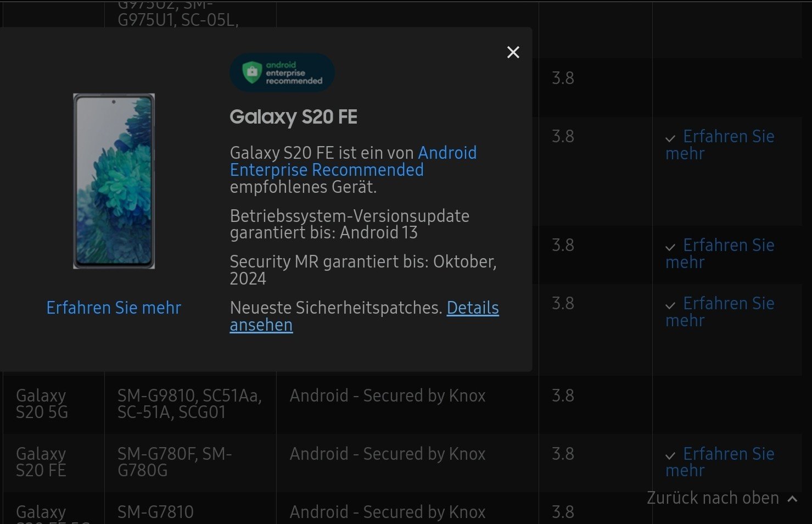Follow the Details ansehen link
The width and height of the screenshot is (812, 524).
pyautogui.click(x=472, y=308)
